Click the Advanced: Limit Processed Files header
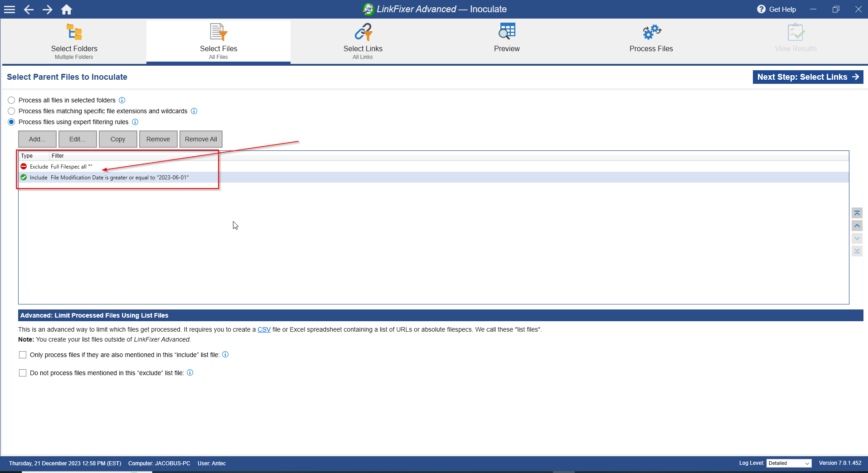This screenshot has width=868, height=473. coord(441,315)
